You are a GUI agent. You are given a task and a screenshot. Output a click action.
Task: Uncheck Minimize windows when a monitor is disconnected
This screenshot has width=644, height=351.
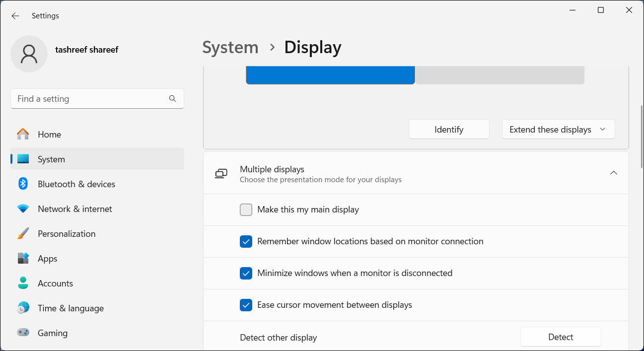point(246,273)
